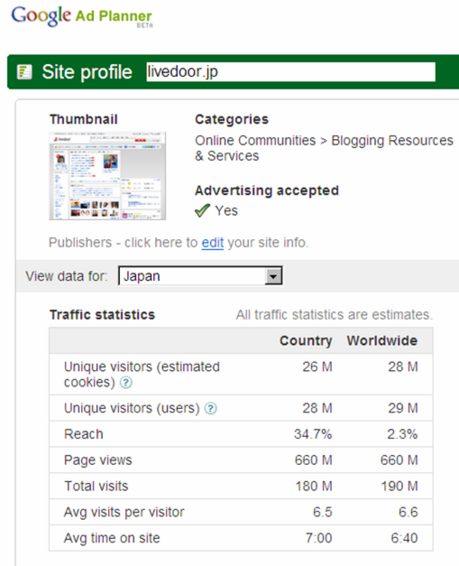Select the 190 M total visits value
The width and height of the screenshot is (459, 566).
[x=399, y=486]
